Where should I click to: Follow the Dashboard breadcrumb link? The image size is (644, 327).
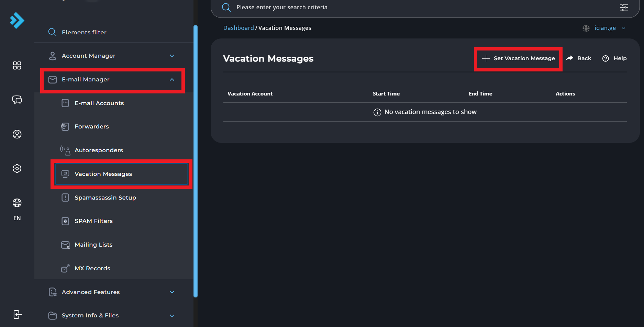(238, 28)
